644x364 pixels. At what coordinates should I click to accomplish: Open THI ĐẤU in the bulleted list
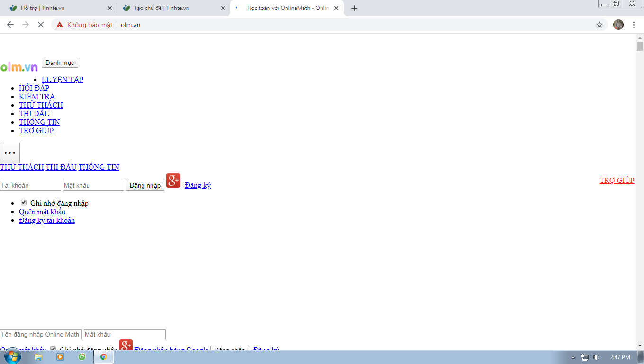[x=34, y=114]
